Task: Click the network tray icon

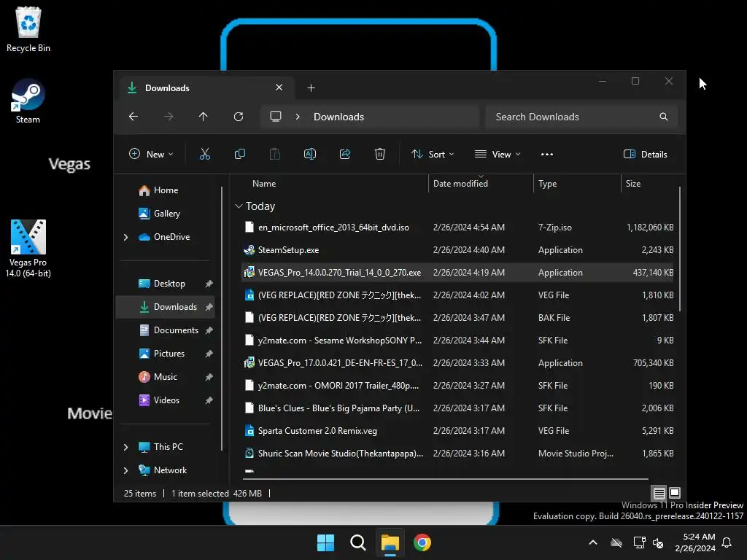Action: point(639,542)
